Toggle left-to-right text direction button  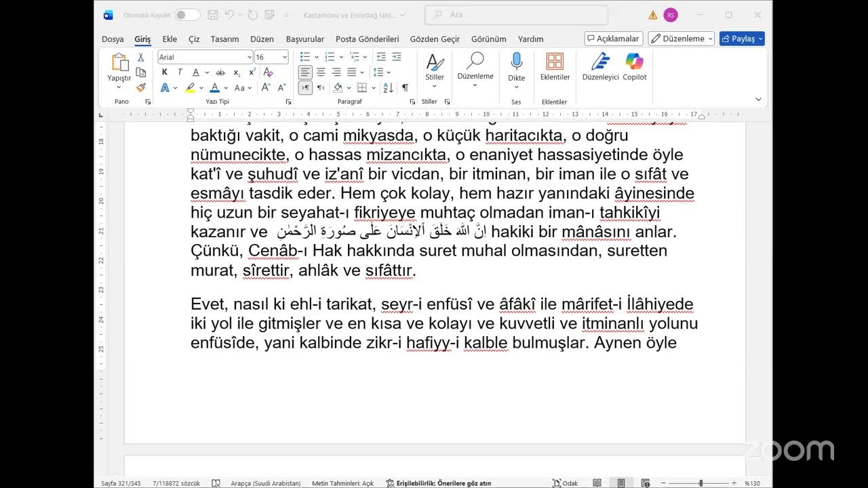click(x=305, y=87)
